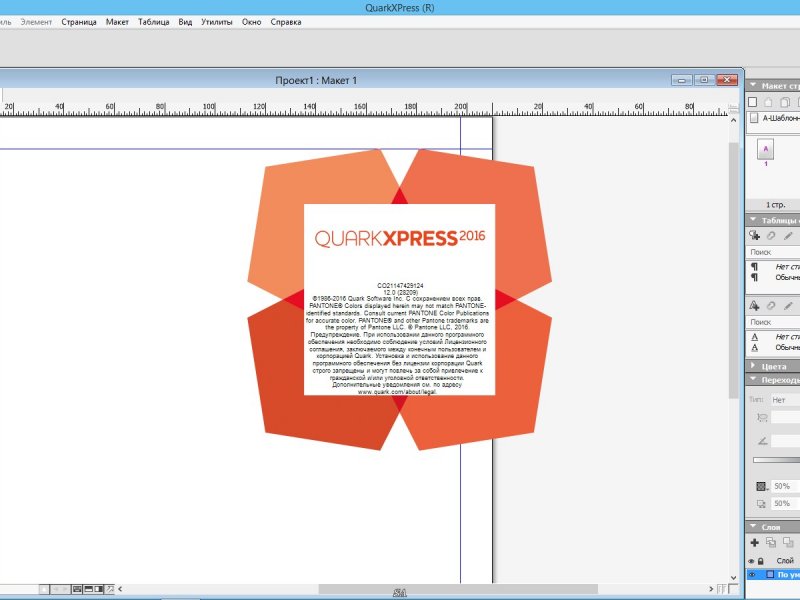Select the A master page icon row
Viewport: 800px width, 600px height.
pos(773,118)
